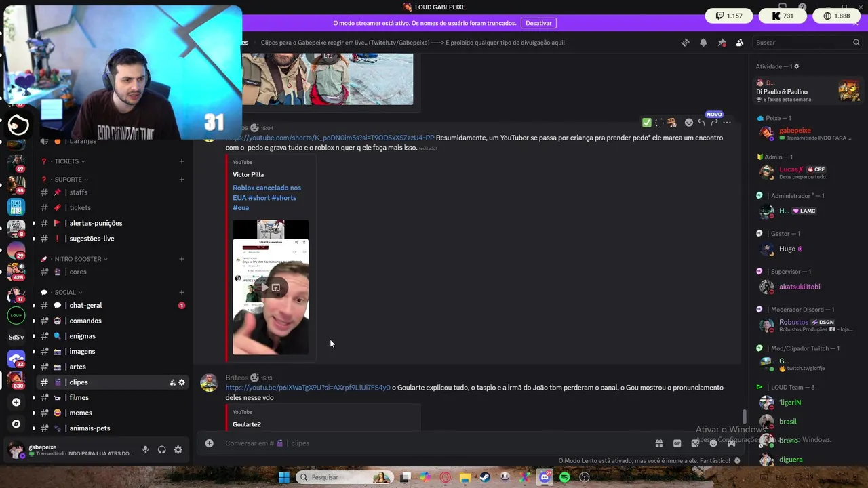Open the gift icon in message bar
The height and width of the screenshot is (488, 868).
tap(658, 443)
